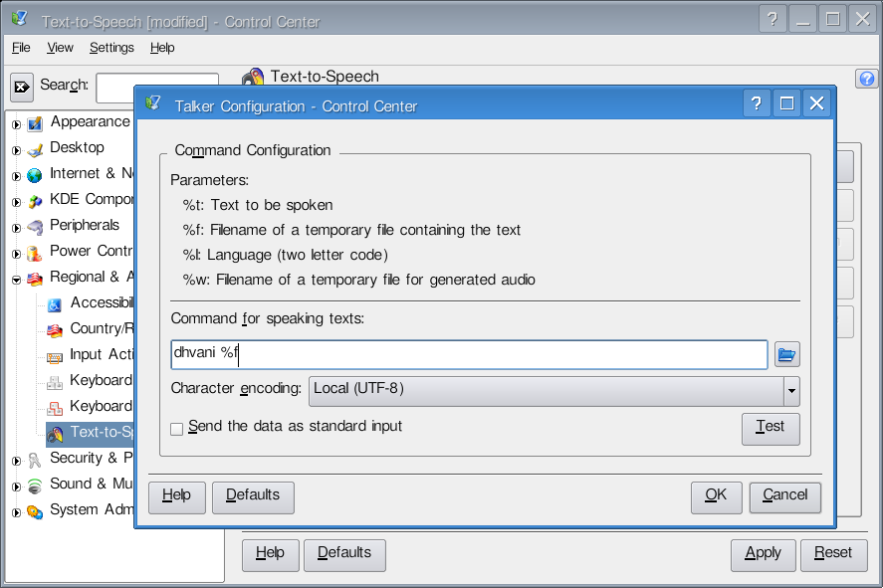The width and height of the screenshot is (883, 588).
Task: Click the Text-to-Speech icon in the tree
Action: click(x=55, y=434)
